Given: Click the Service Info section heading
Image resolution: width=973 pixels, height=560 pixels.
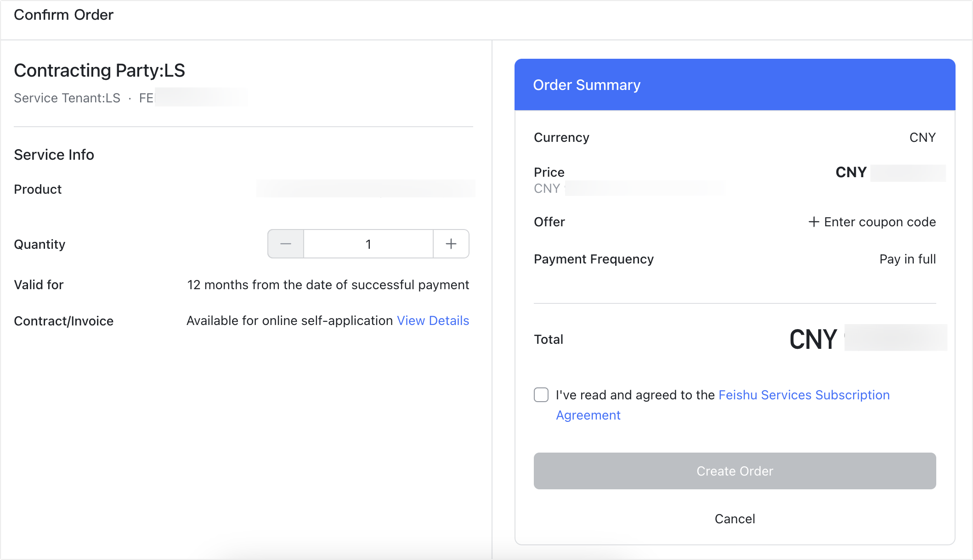Looking at the screenshot, I should [x=54, y=155].
